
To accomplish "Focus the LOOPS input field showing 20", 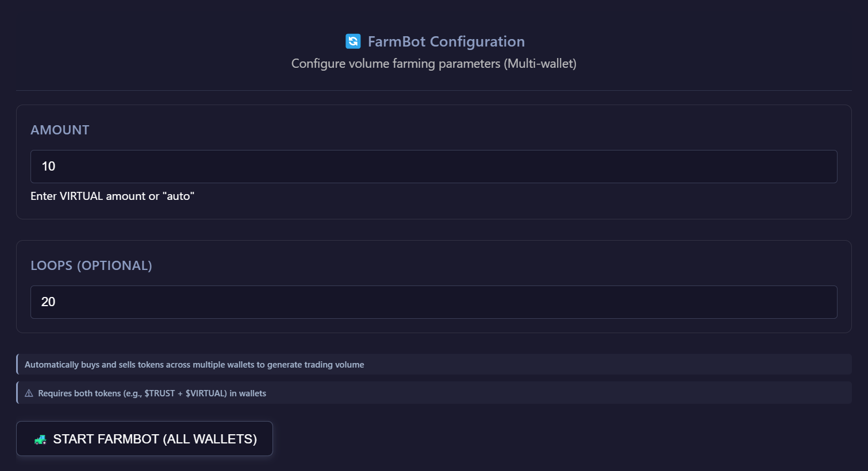I will pyautogui.click(x=433, y=302).
